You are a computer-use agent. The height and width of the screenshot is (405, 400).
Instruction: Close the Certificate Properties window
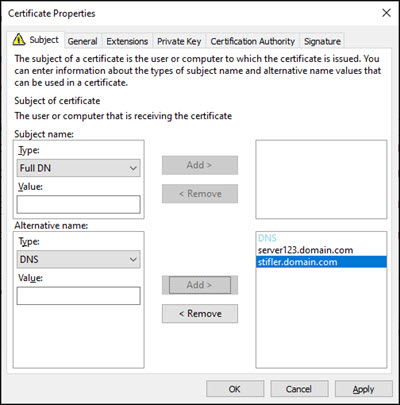point(386,13)
